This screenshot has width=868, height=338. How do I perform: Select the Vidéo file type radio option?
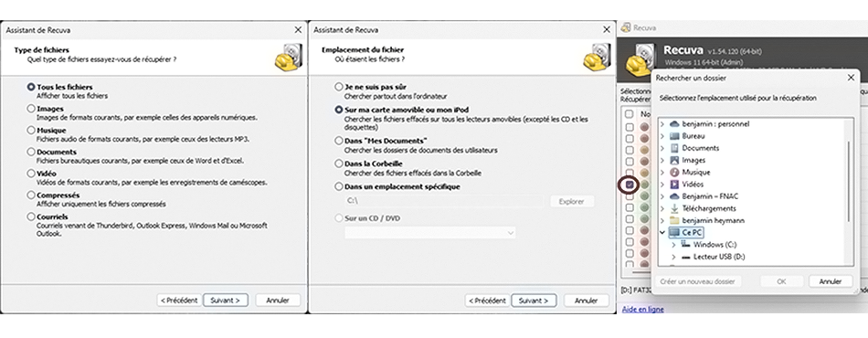pyautogui.click(x=31, y=174)
